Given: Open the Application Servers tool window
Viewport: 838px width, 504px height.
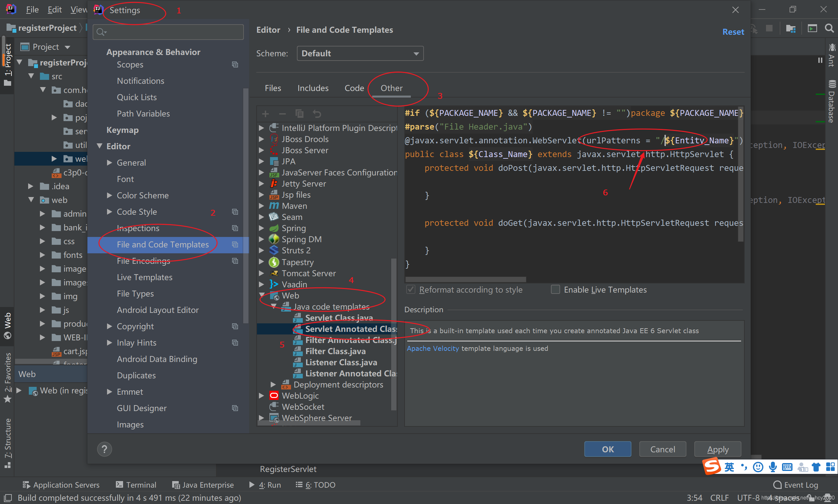Looking at the screenshot, I should tap(61, 485).
